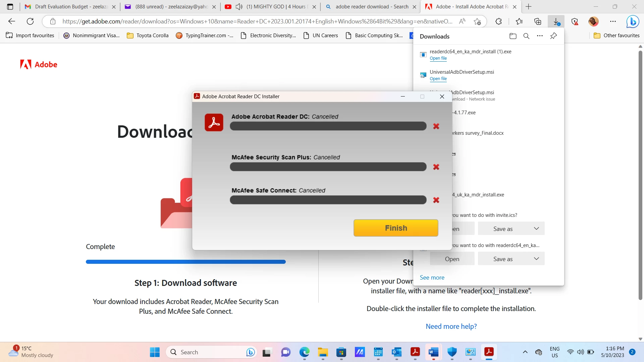The width and height of the screenshot is (644, 362).
Task: Search downloads using magnifier icon
Action: tap(526, 36)
